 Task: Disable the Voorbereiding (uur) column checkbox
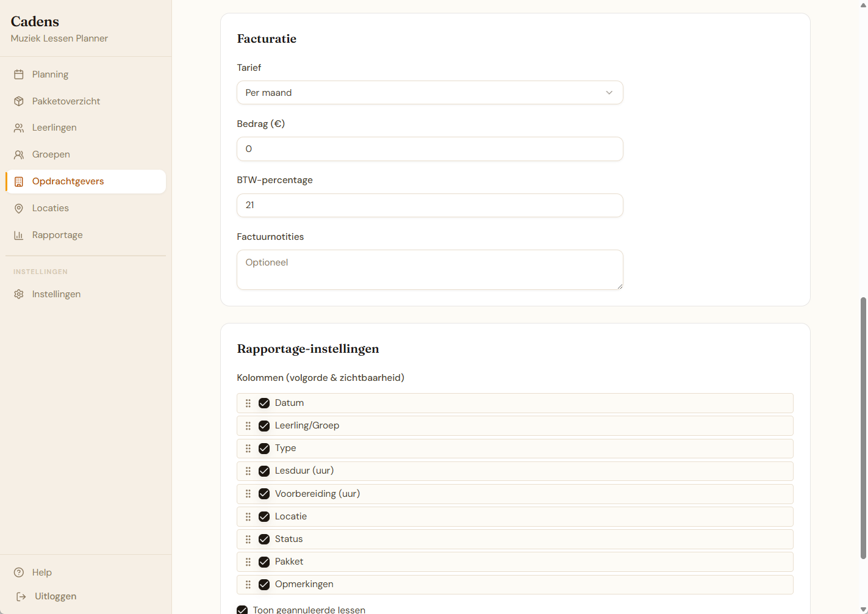[x=264, y=494]
